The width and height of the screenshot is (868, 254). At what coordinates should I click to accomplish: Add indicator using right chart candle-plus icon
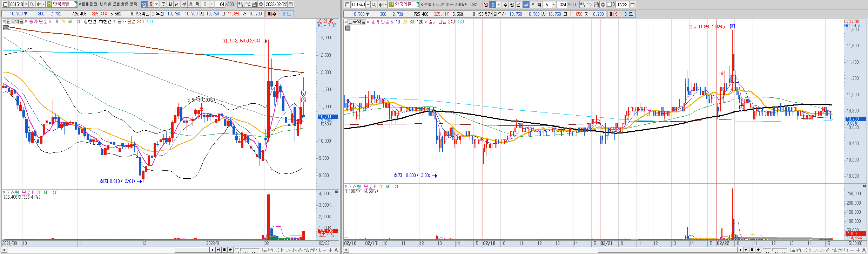(583, 5)
